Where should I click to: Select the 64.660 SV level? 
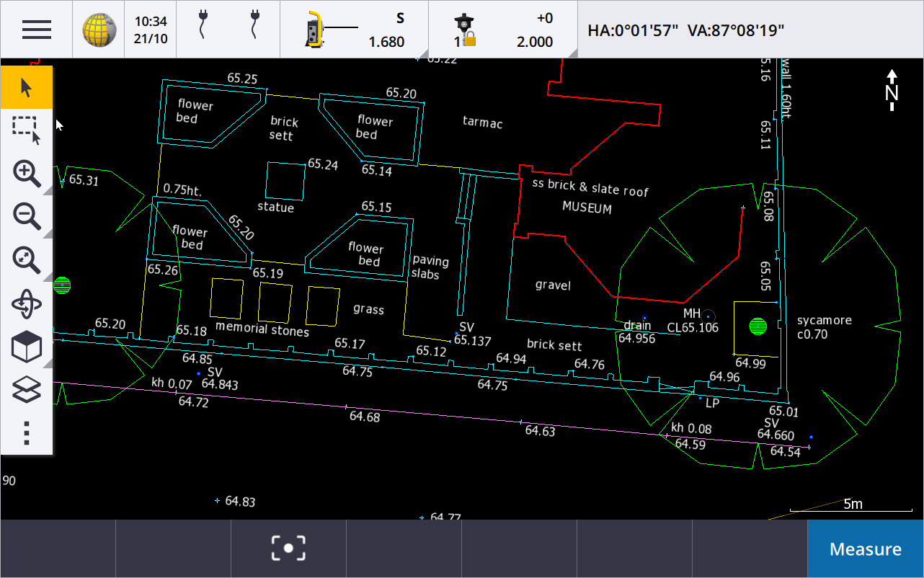pyautogui.click(x=776, y=435)
